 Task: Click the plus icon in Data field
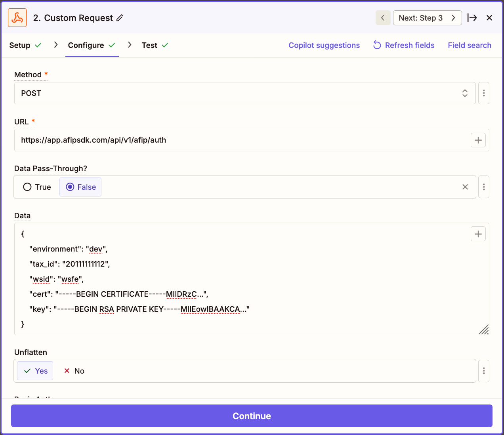coord(478,234)
